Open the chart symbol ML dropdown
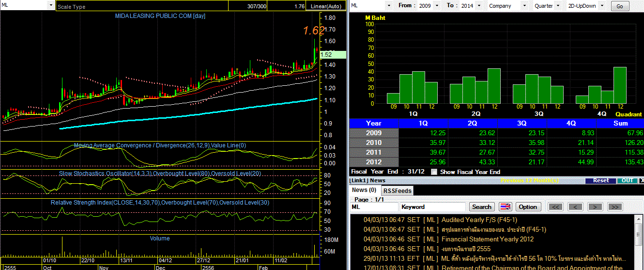This screenshot has height=270, width=644. point(51,5)
